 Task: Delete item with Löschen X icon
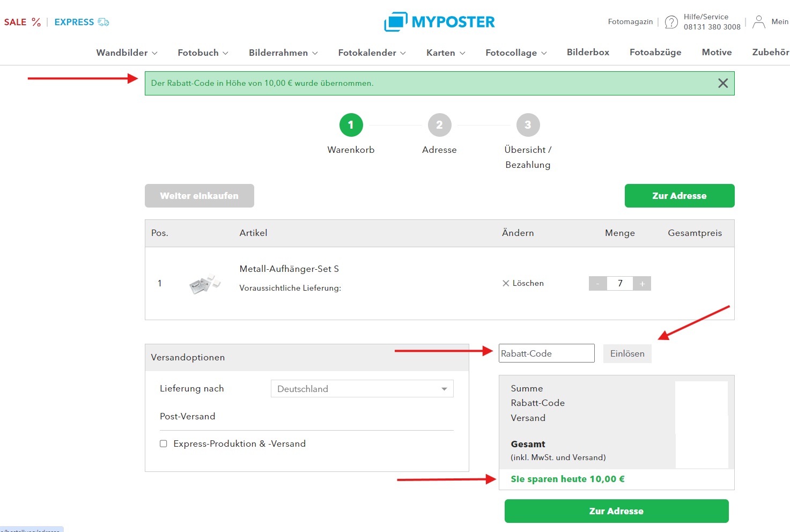pyautogui.click(x=506, y=283)
